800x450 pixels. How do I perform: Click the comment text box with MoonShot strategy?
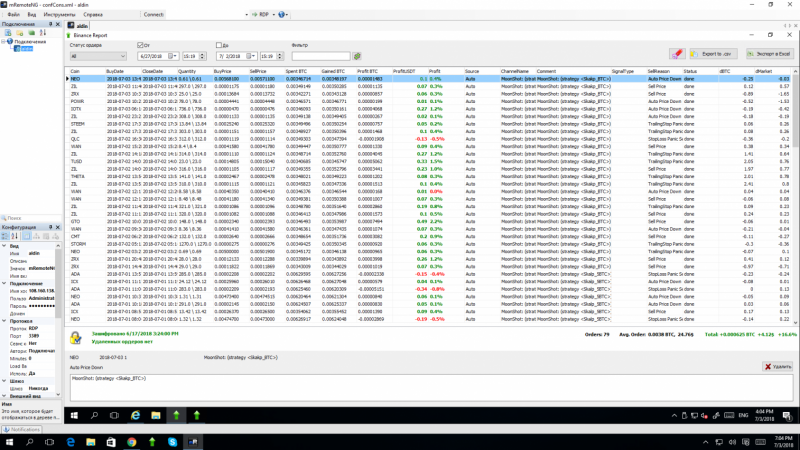point(431,387)
